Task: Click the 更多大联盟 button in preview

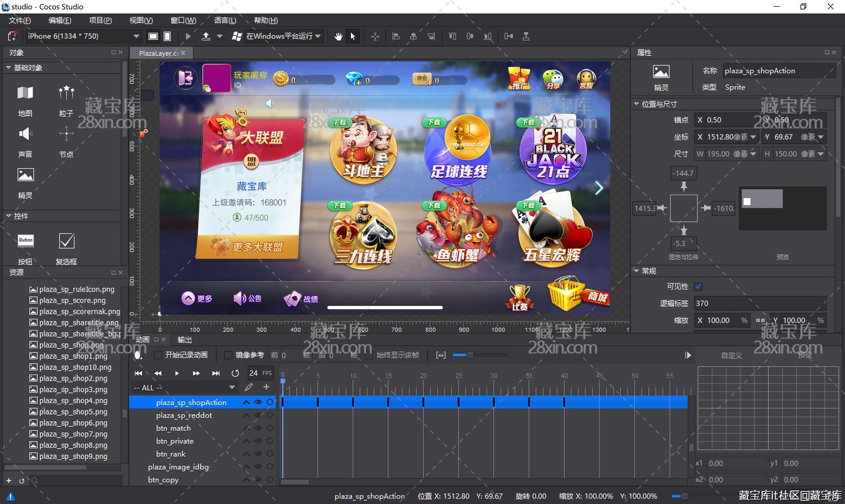Action: click(248, 246)
